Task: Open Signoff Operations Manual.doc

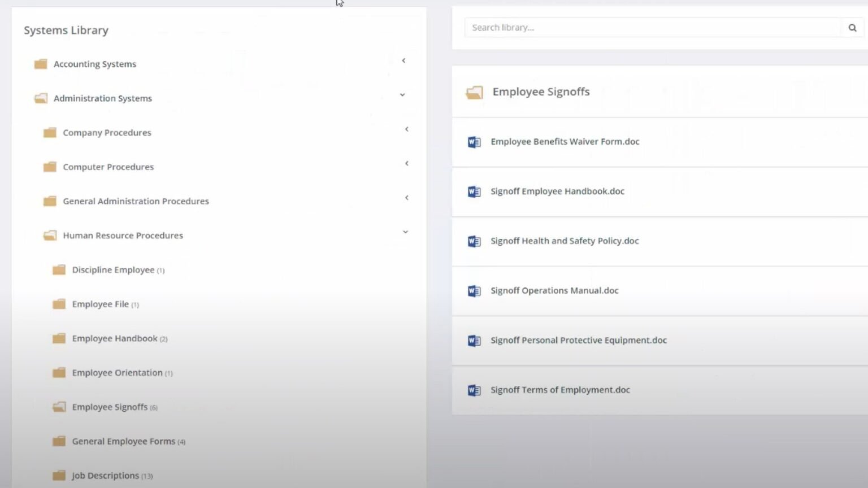Action: (x=554, y=290)
